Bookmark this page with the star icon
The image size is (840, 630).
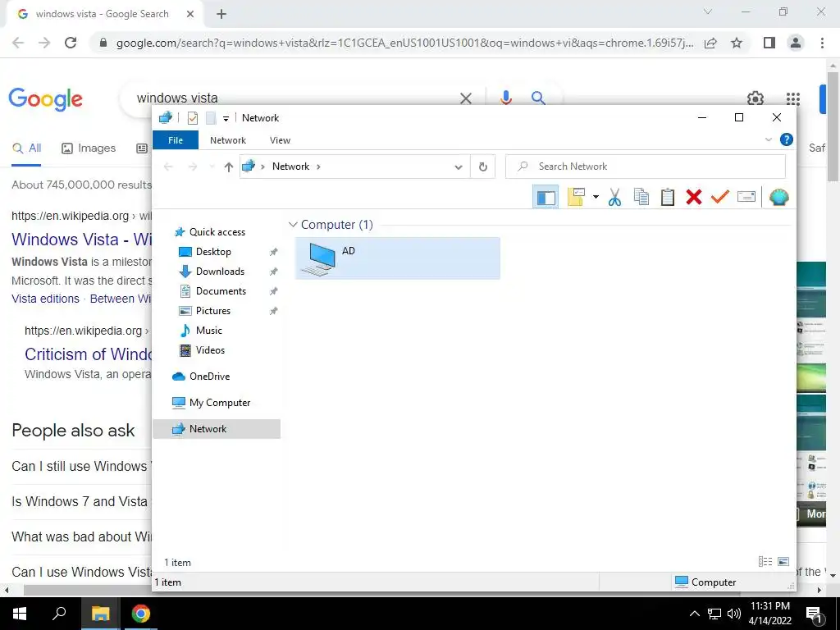click(737, 43)
